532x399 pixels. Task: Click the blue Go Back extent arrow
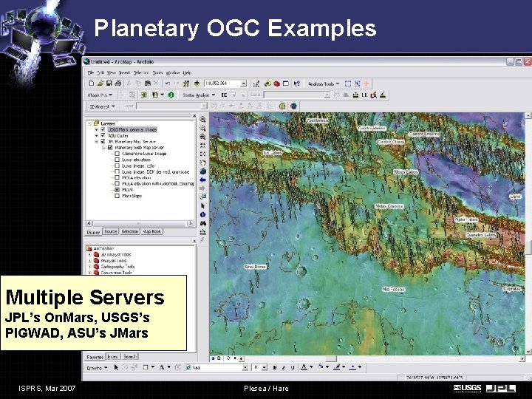[x=203, y=180]
